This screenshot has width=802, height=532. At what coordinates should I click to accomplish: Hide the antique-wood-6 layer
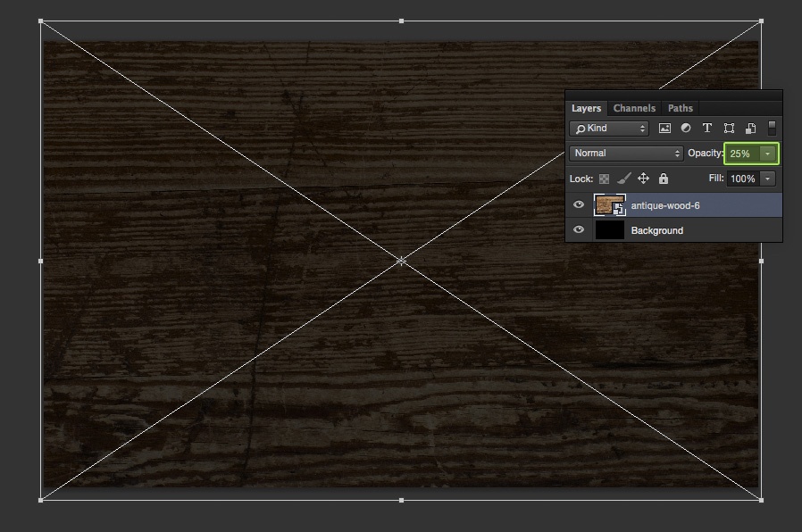click(x=579, y=205)
